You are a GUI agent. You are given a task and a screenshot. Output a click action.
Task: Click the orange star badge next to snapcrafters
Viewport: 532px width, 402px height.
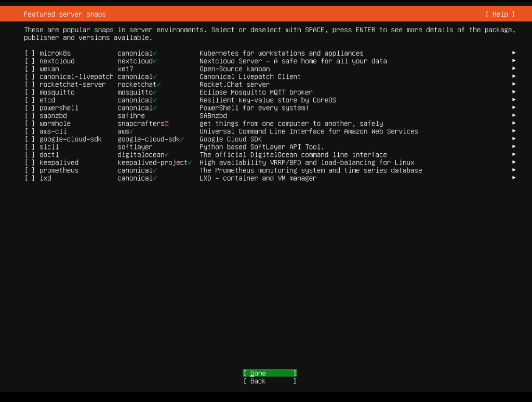coord(167,124)
